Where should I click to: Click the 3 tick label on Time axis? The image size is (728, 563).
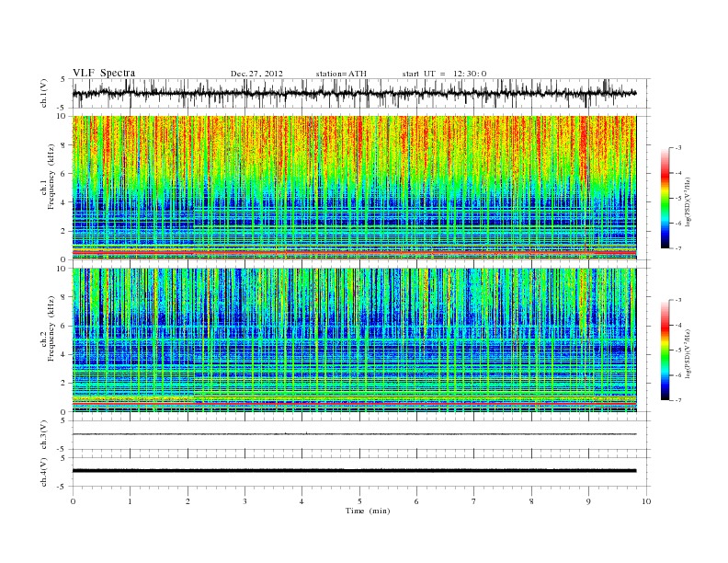[x=245, y=501]
